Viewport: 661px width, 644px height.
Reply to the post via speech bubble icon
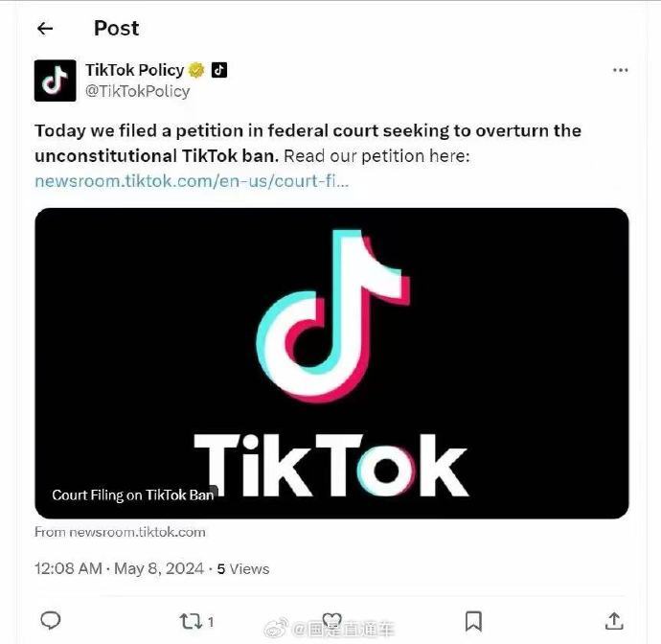coord(51,620)
